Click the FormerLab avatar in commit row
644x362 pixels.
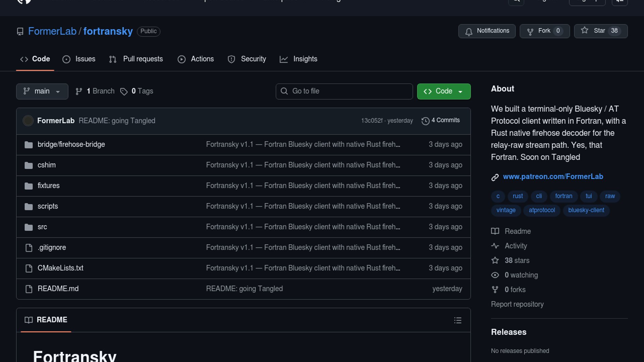[28, 121]
